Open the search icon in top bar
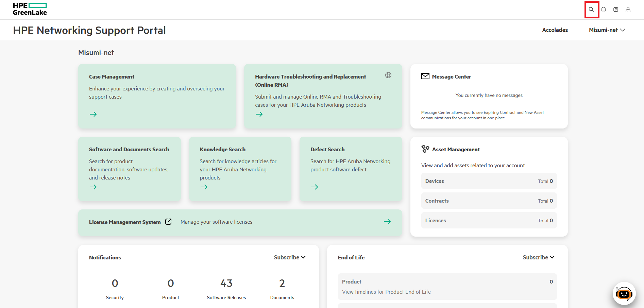 point(591,10)
